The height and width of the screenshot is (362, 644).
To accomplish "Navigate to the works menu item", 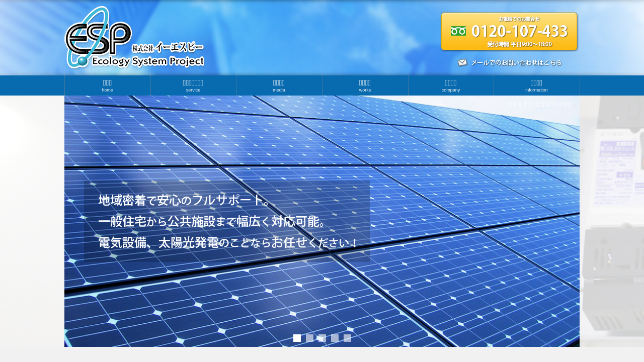I will (x=365, y=85).
